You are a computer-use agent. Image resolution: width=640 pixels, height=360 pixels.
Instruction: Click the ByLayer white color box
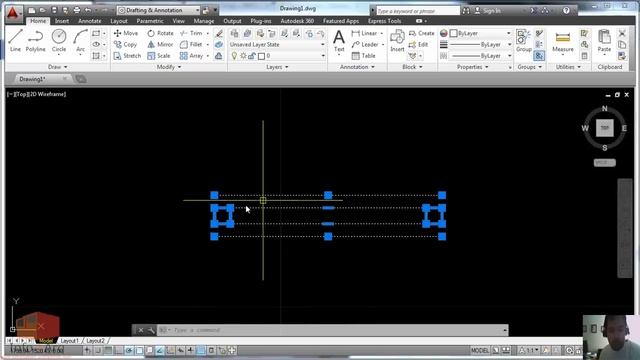[x=453, y=33]
